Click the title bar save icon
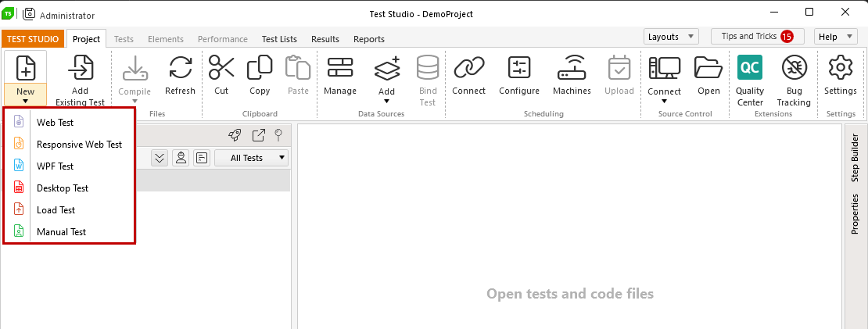This screenshot has height=329, width=868. pyautogui.click(x=29, y=14)
